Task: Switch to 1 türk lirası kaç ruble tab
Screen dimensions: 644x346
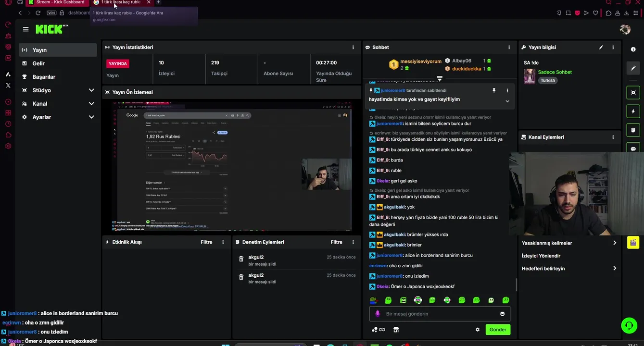Action: [121, 2]
